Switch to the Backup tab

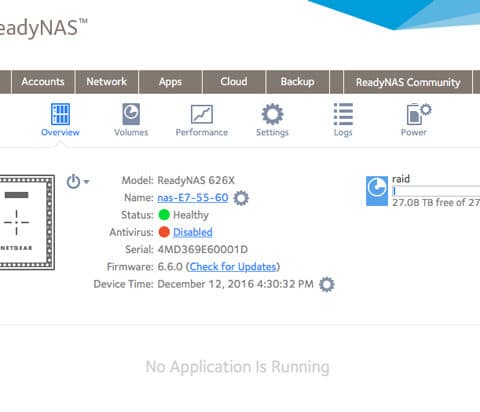[297, 82]
